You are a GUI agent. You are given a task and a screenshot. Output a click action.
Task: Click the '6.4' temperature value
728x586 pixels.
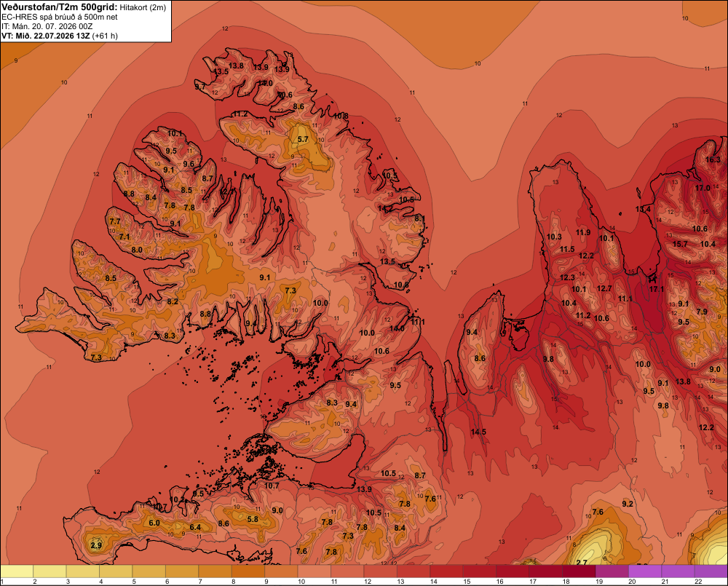click(x=195, y=527)
